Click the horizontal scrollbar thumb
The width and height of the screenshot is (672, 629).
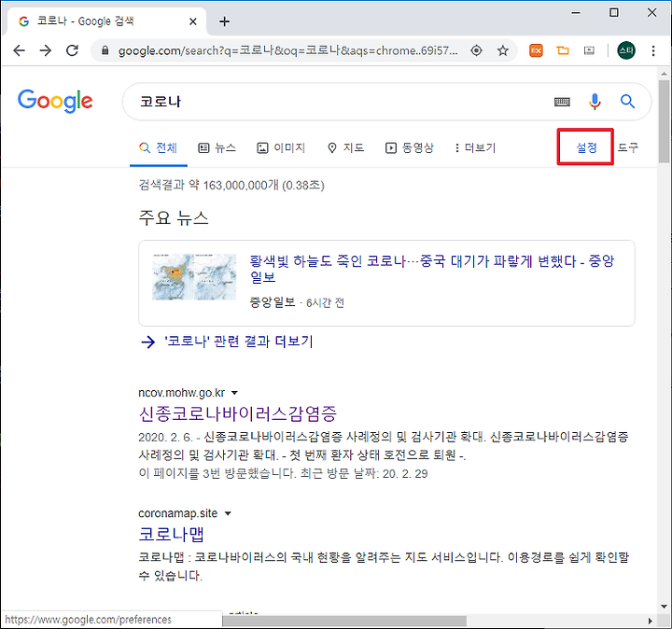click(x=344, y=621)
